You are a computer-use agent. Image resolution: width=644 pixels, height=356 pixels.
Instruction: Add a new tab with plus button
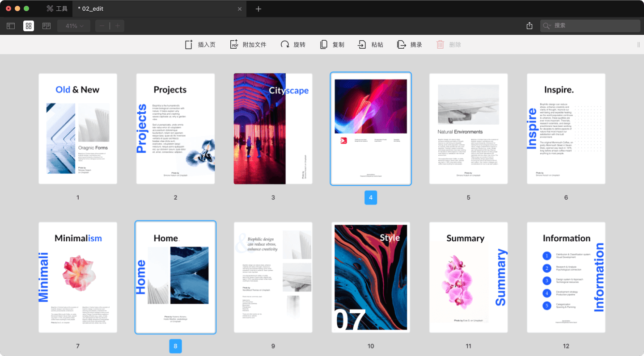click(258, 9)
